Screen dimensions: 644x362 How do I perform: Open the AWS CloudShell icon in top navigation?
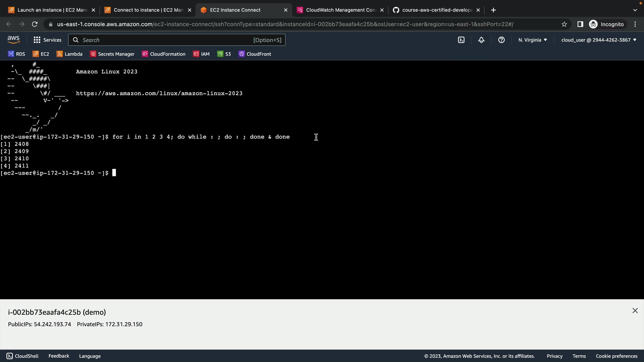point(461,40)
